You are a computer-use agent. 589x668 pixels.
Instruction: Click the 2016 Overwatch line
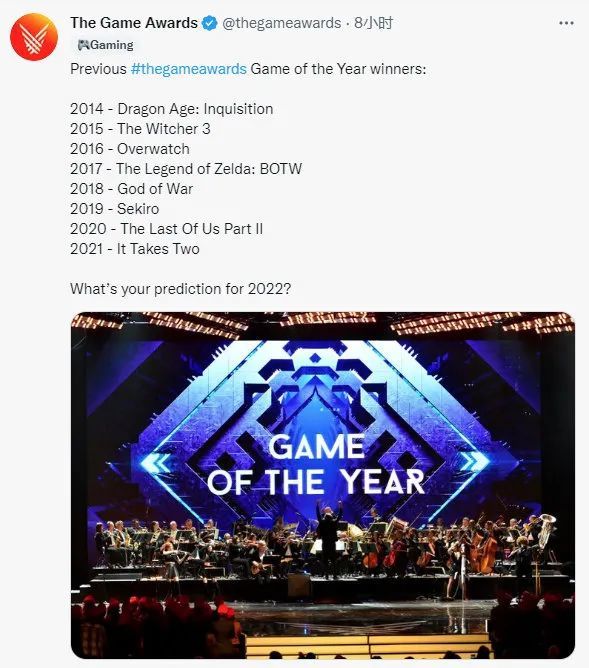pyautogui.click(x=130, y=149)
